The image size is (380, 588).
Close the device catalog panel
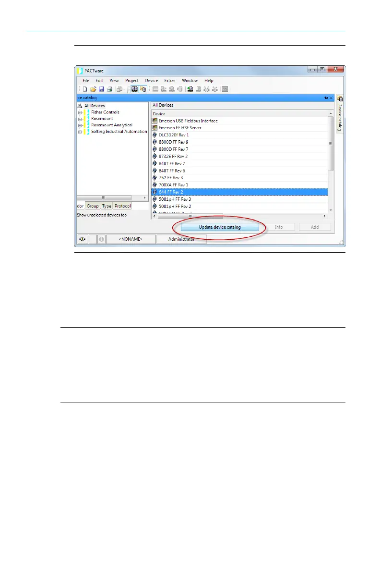coord(331,98)
